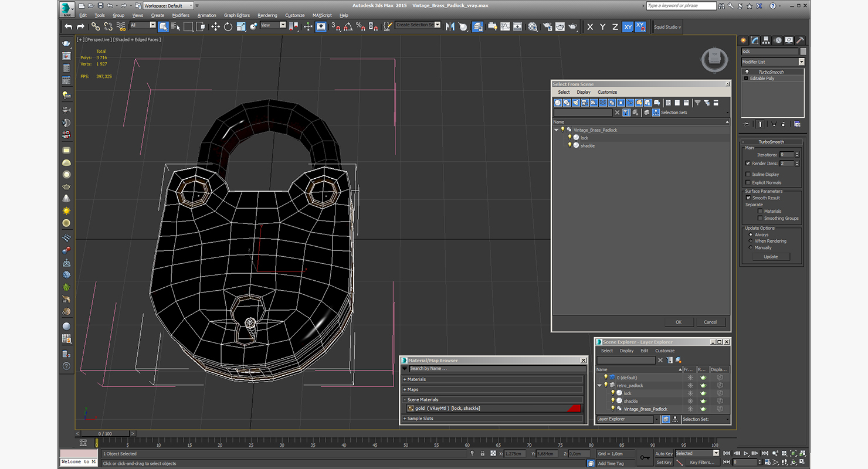Screen dimensions: 868x469
Task: Restrict to X axis button
Action: click(590, 27)
